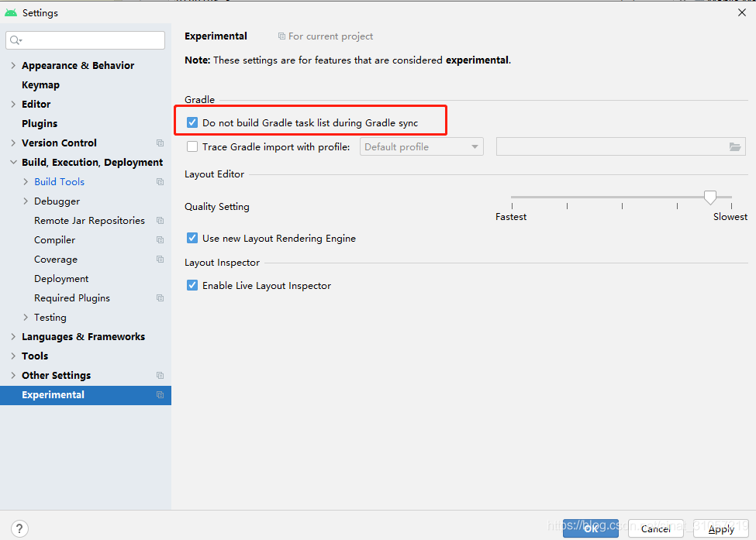Expand the Editor section
The image size is (756, 540).
point(13,104)
